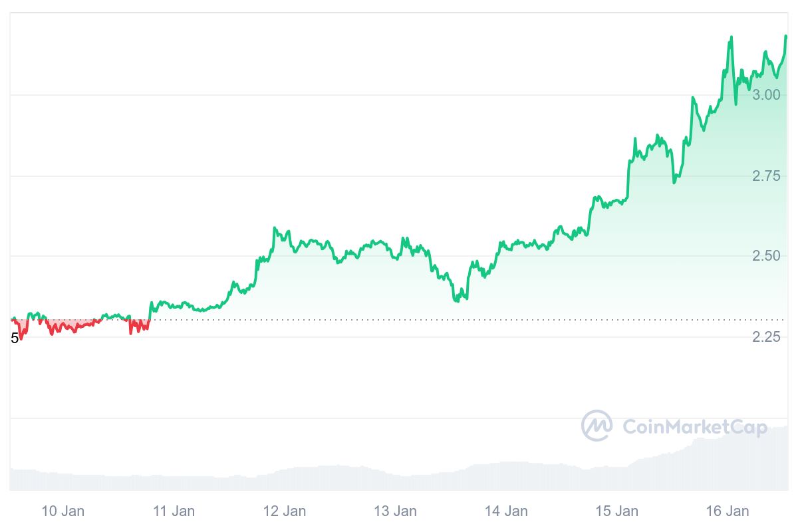Click the CoinMarketCap watermark text
Image resolution: width=798 pixels, height=532 pixels.
pyautogui.click(x=694, y=427)
